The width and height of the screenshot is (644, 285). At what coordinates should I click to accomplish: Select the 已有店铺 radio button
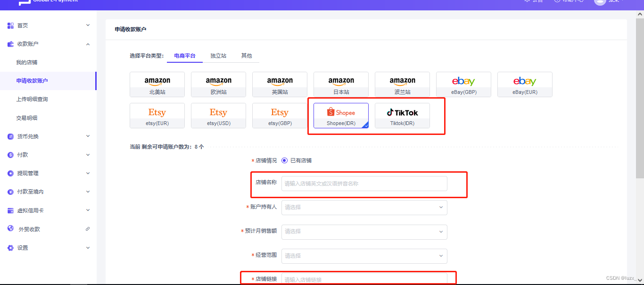284,160
